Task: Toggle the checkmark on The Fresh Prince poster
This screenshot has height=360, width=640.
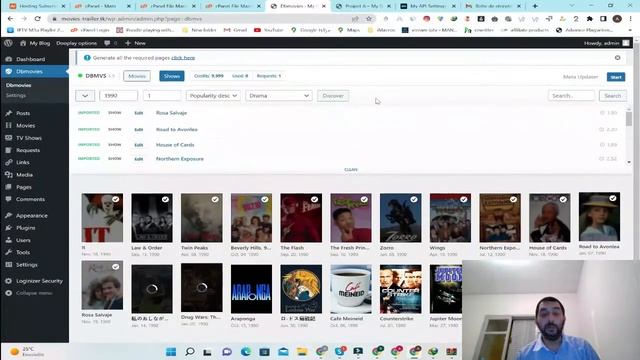Action: (364, 199)
